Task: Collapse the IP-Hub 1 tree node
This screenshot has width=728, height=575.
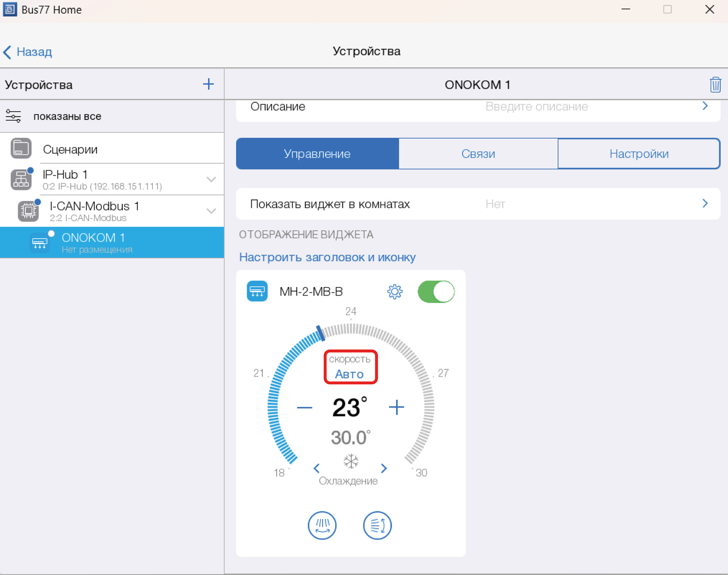Action: (x=211, y=180)
